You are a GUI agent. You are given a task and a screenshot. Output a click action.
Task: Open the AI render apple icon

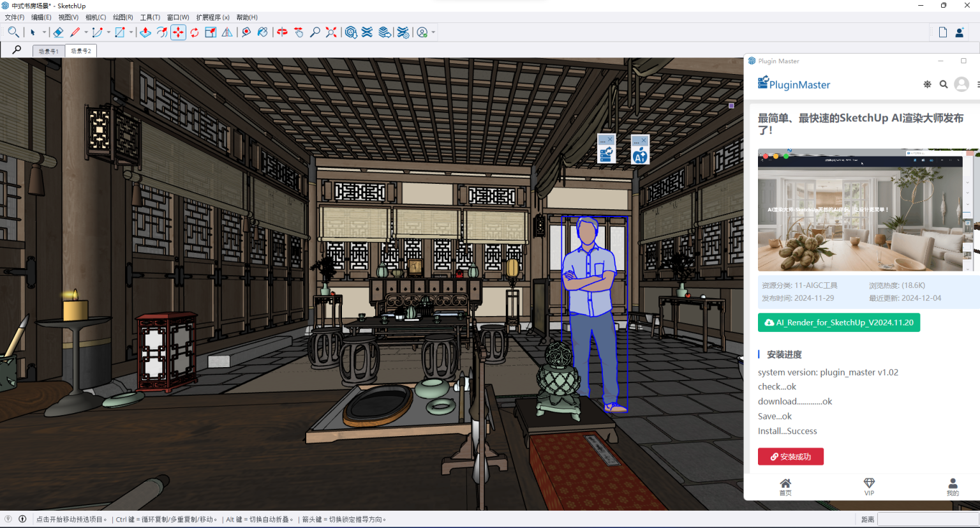(640, 154)
